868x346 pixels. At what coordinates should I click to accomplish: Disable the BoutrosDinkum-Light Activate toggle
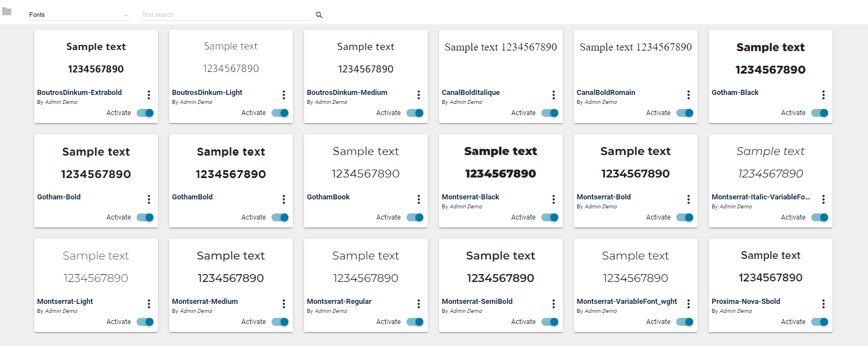coord(280,113)
